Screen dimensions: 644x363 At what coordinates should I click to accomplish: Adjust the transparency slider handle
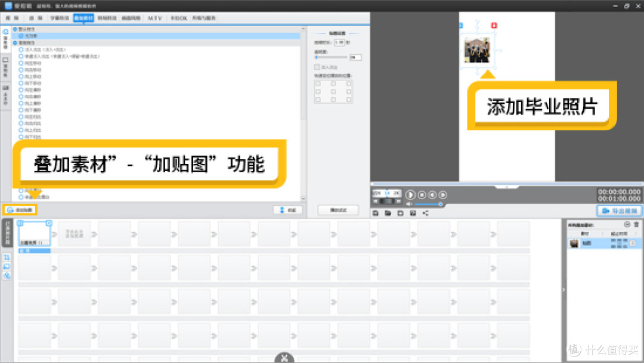pyautogui.click(x=316, y=57)
